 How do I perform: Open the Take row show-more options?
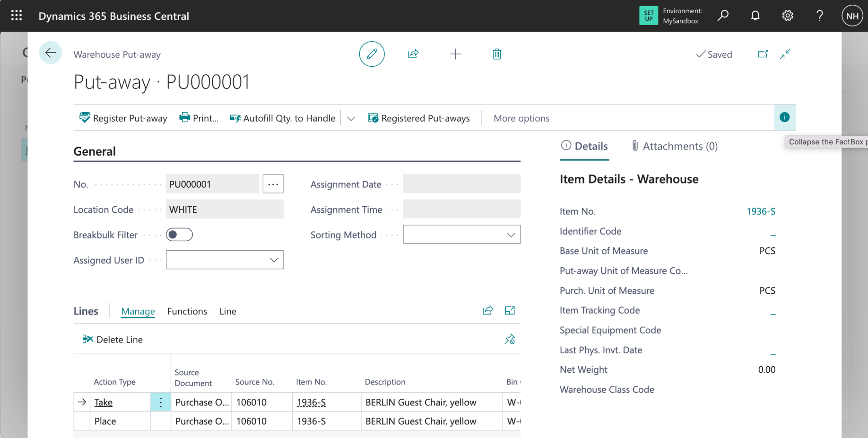pos(161,403)
